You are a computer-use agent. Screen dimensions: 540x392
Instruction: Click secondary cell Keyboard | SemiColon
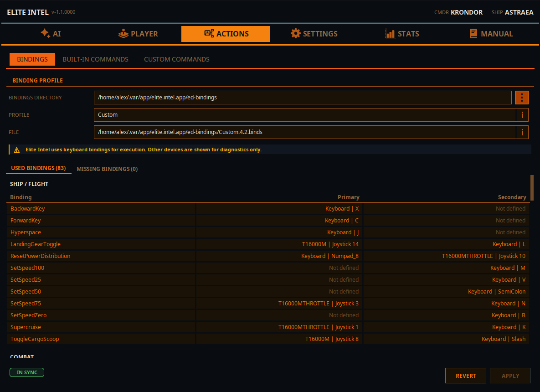tap(446, 292)
